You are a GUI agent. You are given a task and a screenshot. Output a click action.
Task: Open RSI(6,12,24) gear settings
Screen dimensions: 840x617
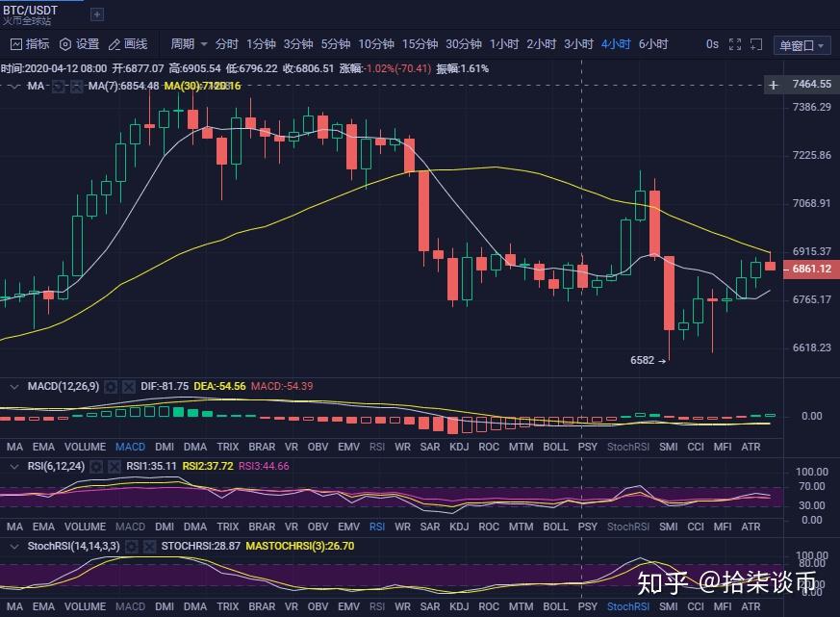coord(96,467)
